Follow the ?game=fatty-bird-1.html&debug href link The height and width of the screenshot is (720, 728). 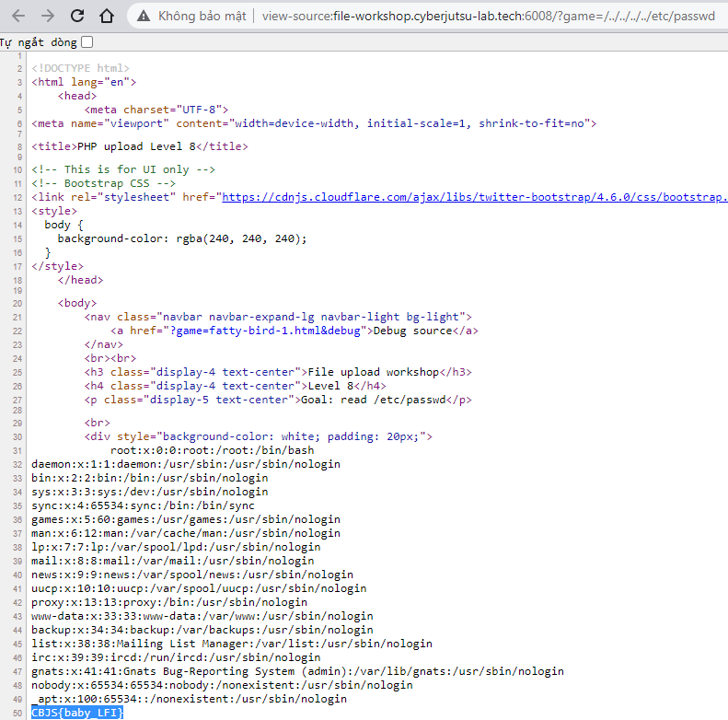[x=265, y=331]
